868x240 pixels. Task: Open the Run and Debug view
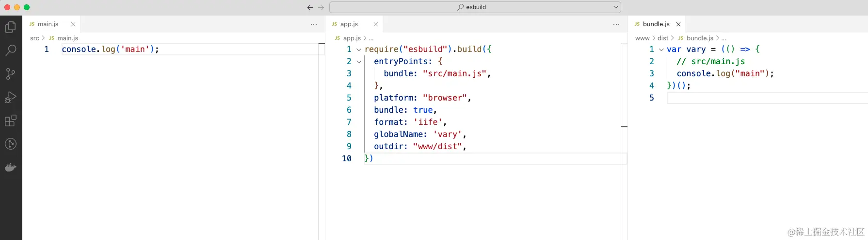(x=11, y=97)
